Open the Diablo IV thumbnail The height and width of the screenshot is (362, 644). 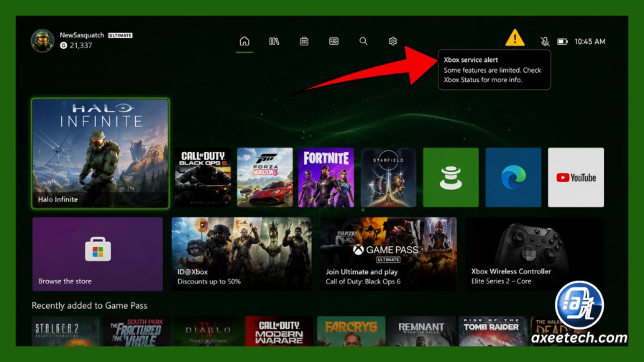pyautogui.click(x=208, y=331)
